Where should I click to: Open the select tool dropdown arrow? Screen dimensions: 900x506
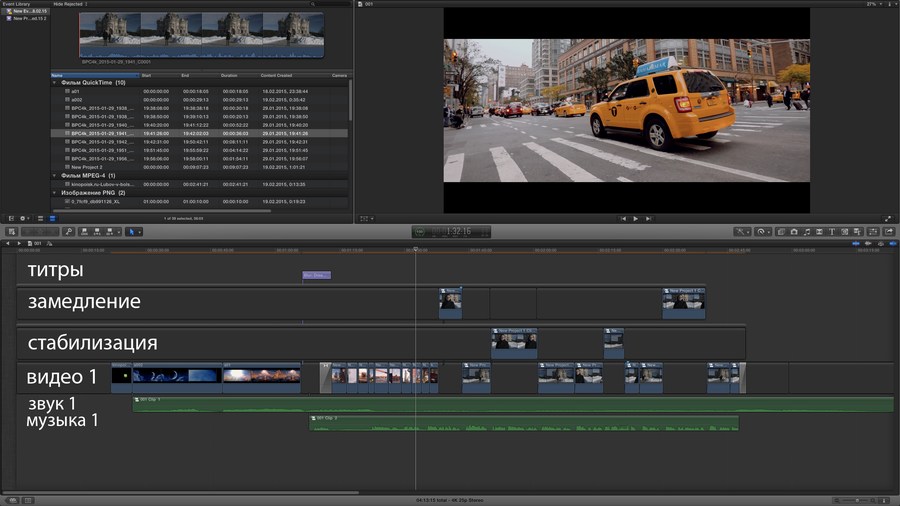point(139,232)
